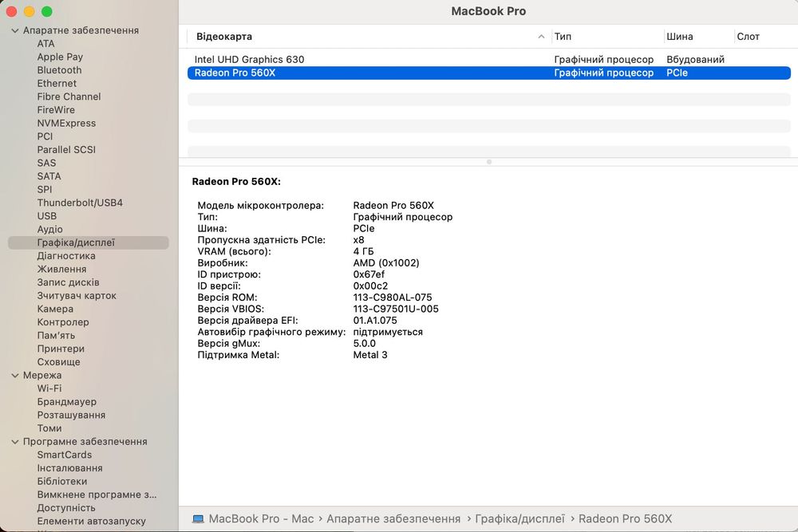Select Wi-Fi under Мережа

tap(49, 388)
